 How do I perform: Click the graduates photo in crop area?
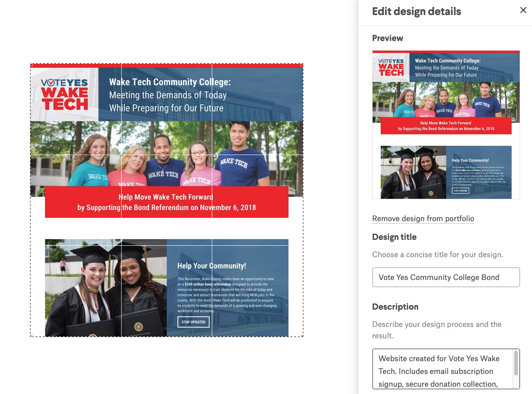point(106,288)
